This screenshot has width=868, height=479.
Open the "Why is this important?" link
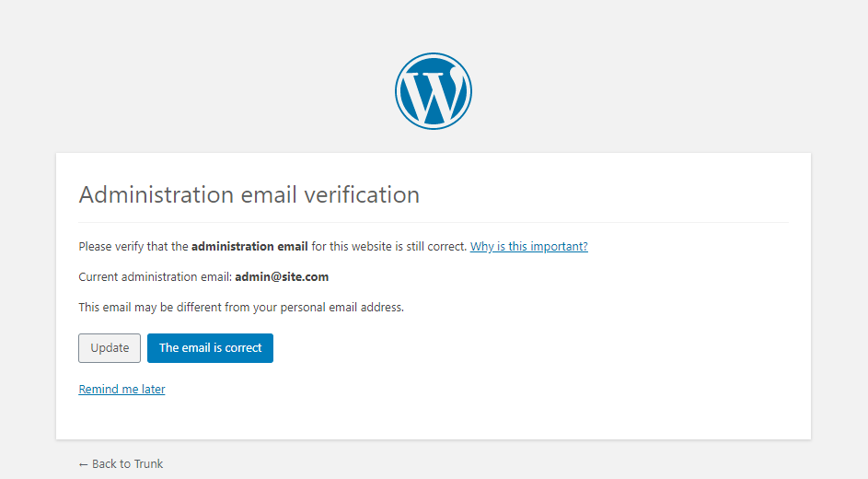[528, 247]
